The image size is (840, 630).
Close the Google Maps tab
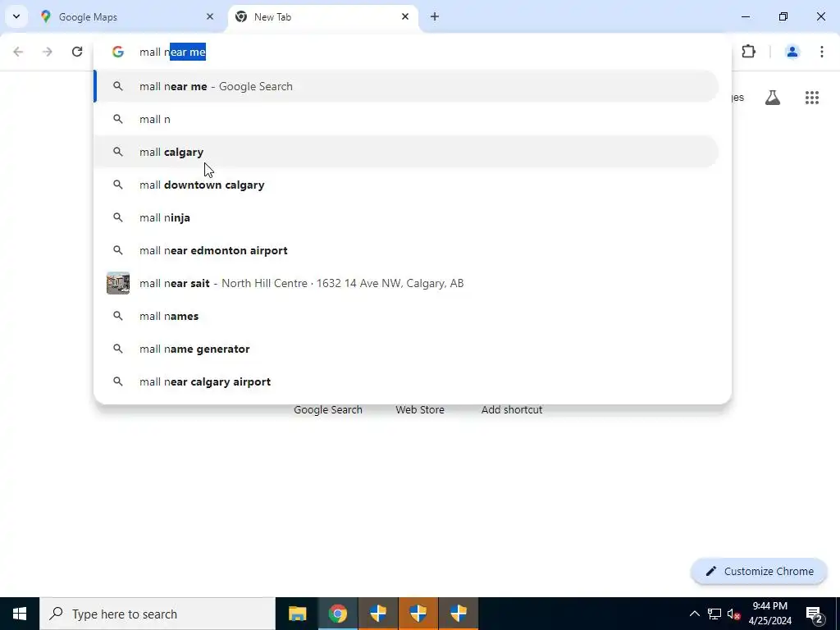point(210,16)
